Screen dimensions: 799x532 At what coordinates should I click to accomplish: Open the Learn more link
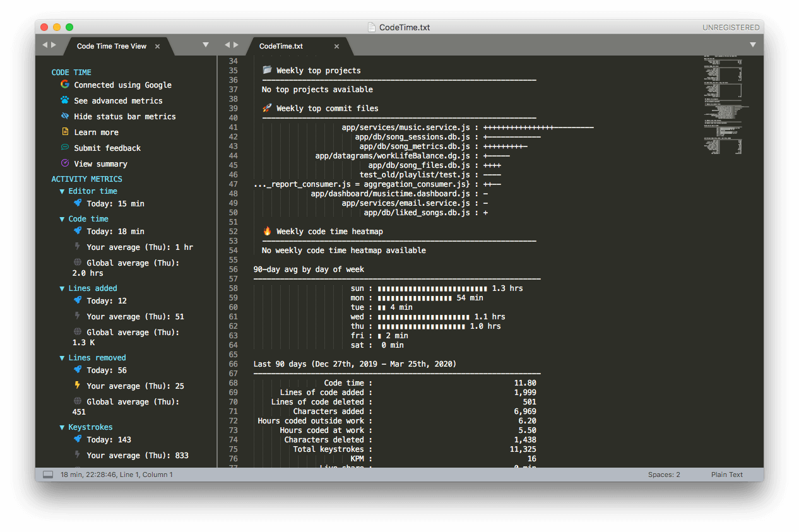coord(96,132)
